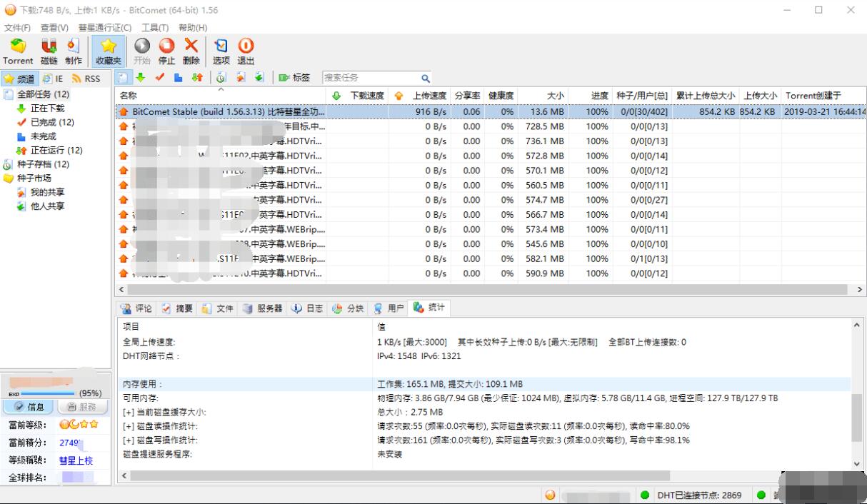Open the 文件 files detail tab

[x=218, y=308]
